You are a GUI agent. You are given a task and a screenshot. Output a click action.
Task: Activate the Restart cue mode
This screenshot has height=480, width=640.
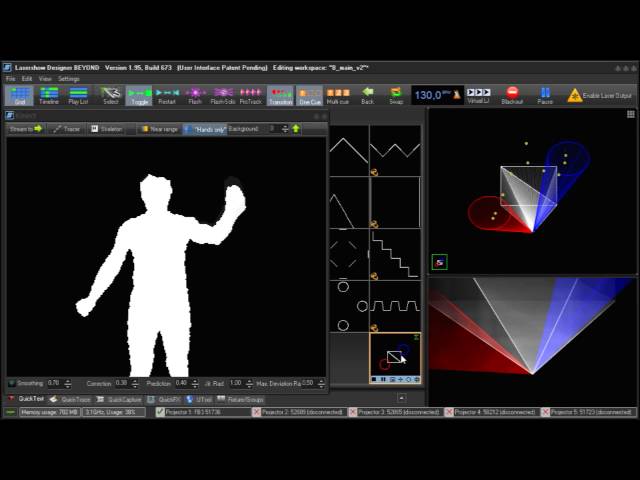[x=167, y=96]
